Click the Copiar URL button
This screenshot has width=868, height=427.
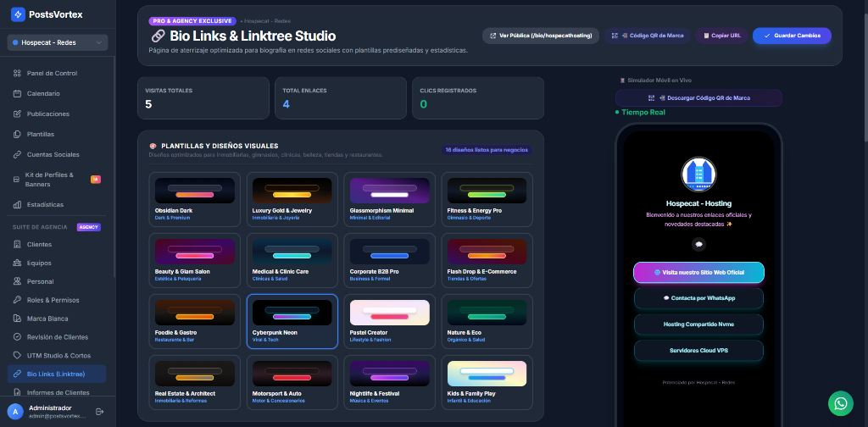722,36
